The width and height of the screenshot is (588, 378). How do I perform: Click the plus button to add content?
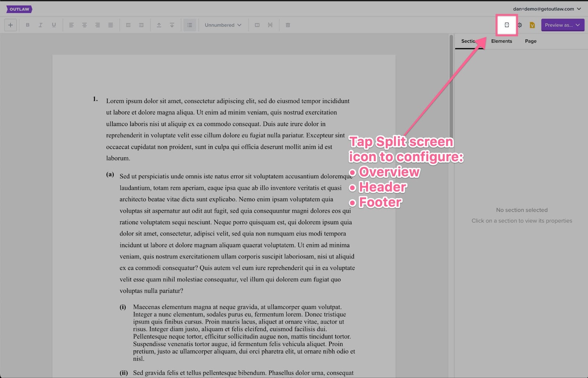(x=10, y=25)
